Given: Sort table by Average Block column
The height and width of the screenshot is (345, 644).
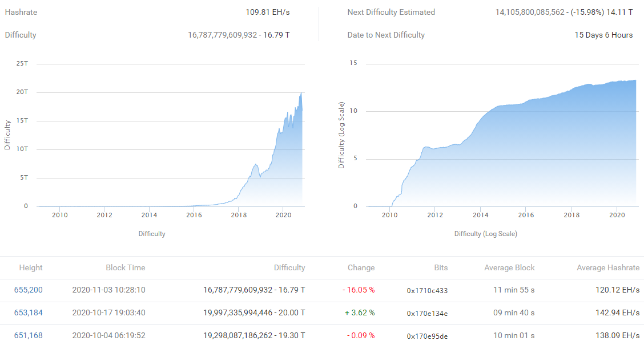Looking at the screenshot, I should [x=509, y=267].
